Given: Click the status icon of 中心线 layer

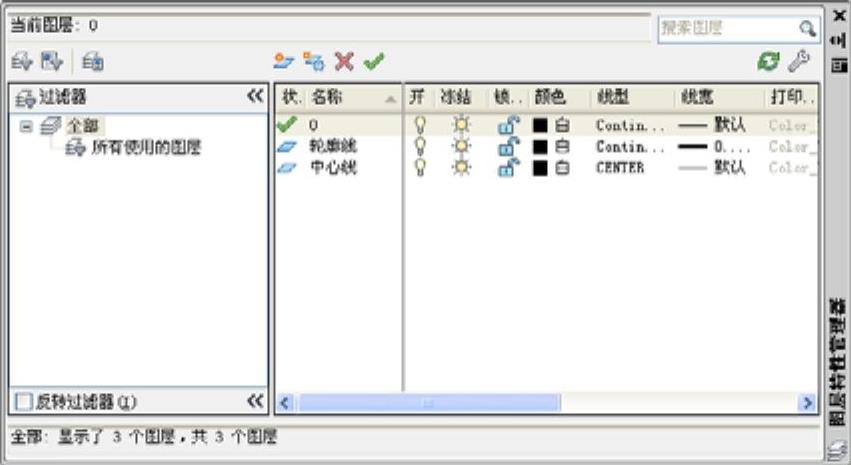Looking at the screenshot, I should (x=288, y=168).
